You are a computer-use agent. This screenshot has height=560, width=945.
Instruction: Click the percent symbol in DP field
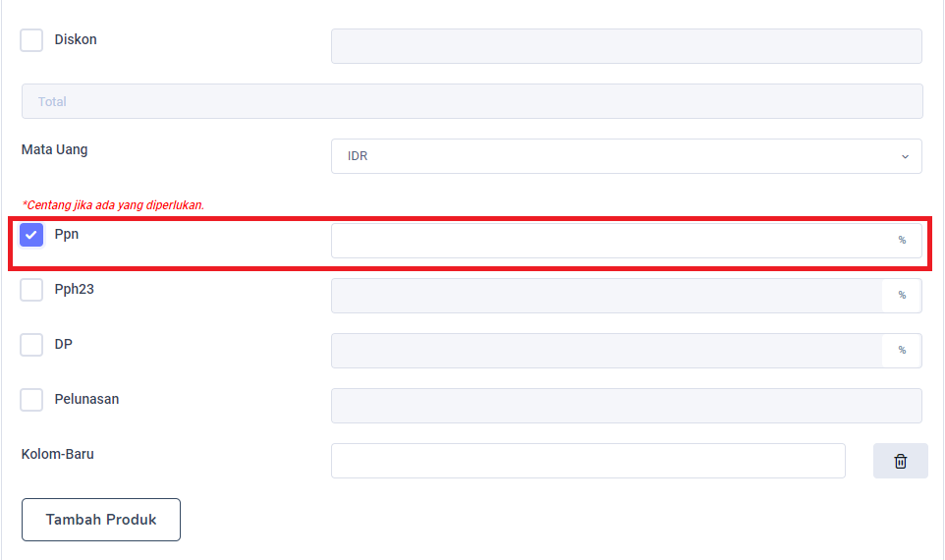tap(902, 351)
